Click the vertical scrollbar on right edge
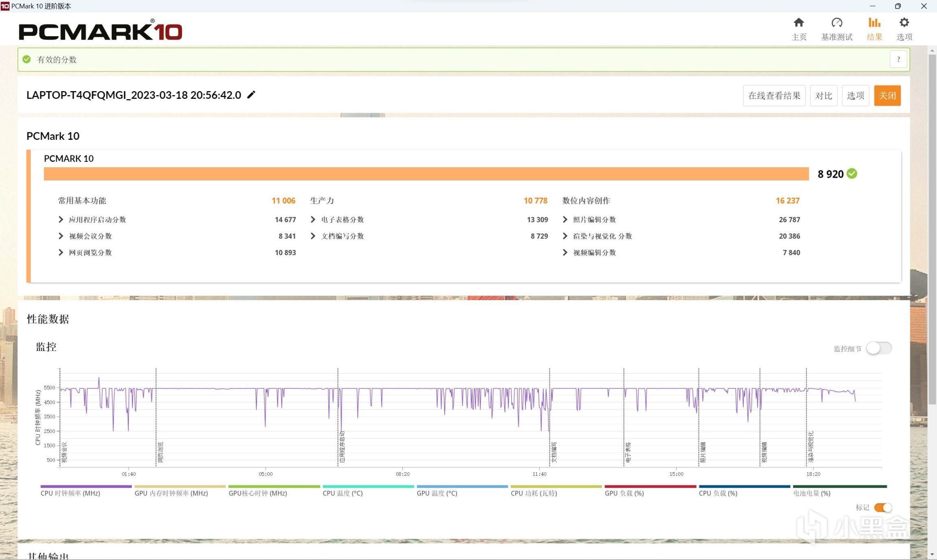 (x=932, y=230)
